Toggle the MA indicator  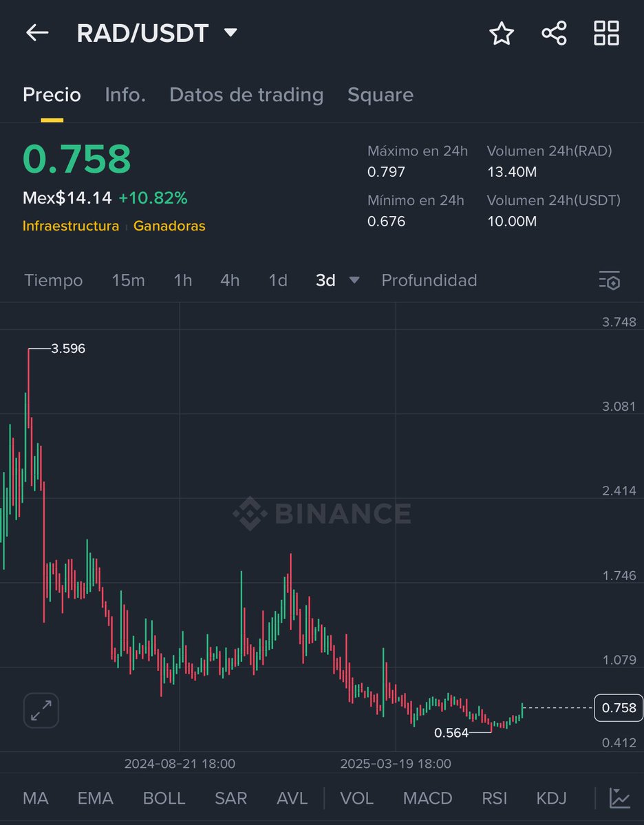tap(36, 798)
